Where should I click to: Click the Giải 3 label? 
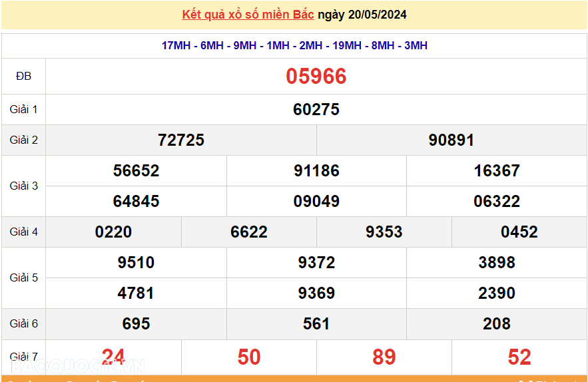coord(23,186)
